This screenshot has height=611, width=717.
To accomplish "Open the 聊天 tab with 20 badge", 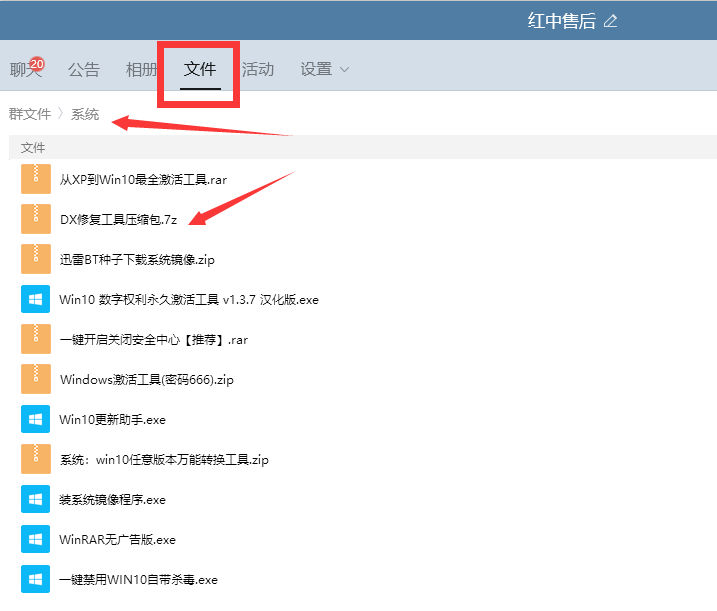I will coord(27,69).
